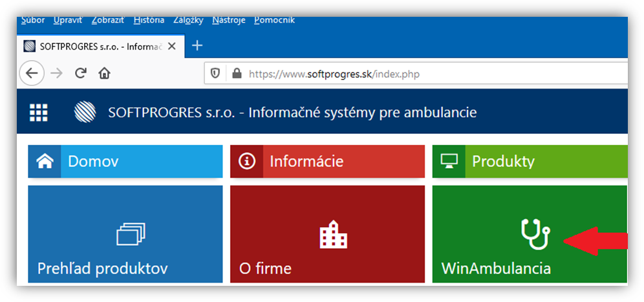The width and height of the screenshot is (644, 302).
Task: Open a new tab with the plus button
Action: [198, 46]
